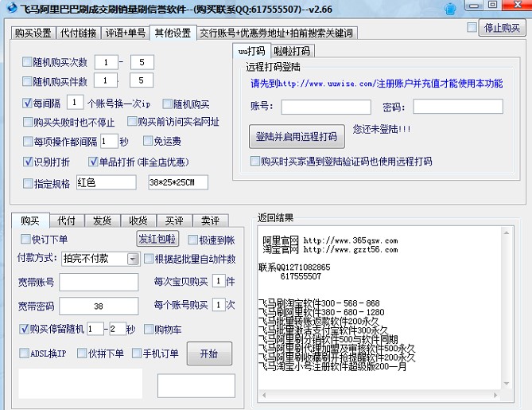Open 交行账号+优惠券地址+拍前搜索关键词 tab
Viewport: 532px width, 410px height.
277,33
